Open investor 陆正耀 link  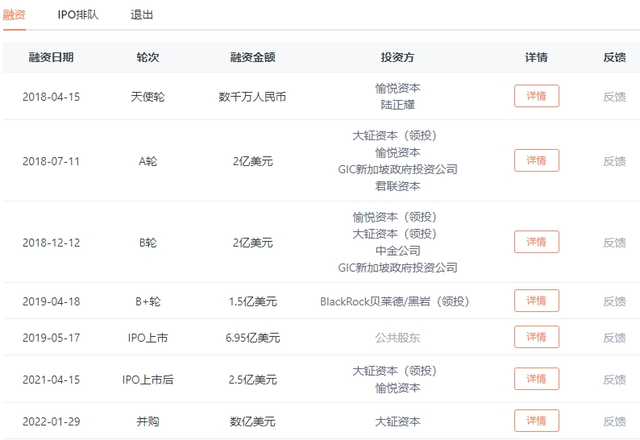point(398,105)
